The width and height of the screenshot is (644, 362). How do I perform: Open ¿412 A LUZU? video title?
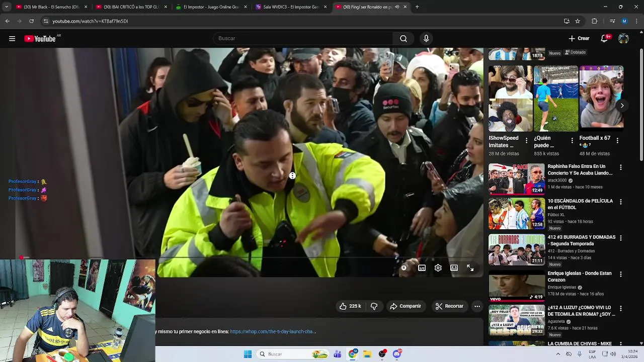coord(581,311)
